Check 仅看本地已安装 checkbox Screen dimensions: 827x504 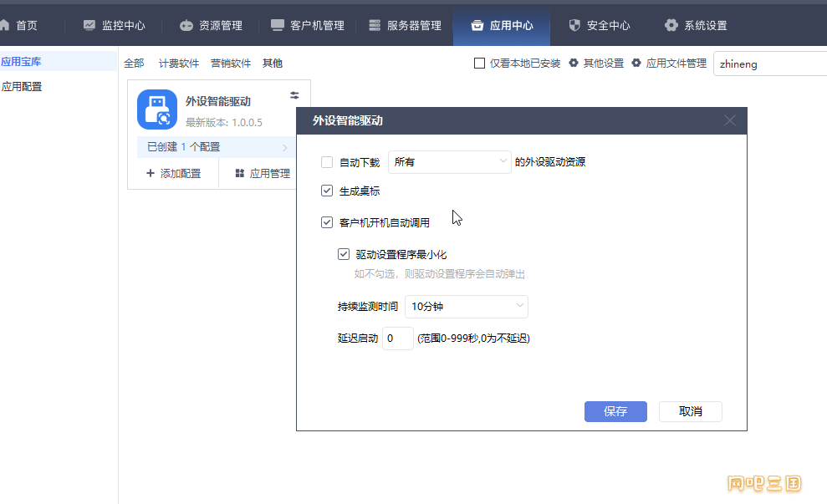[x=479, y=64]
